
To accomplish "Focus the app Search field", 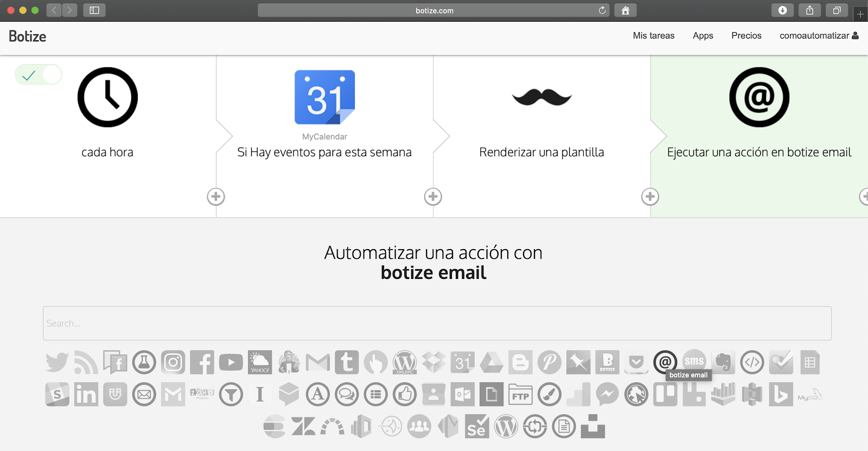I will (x=437, y=323).
